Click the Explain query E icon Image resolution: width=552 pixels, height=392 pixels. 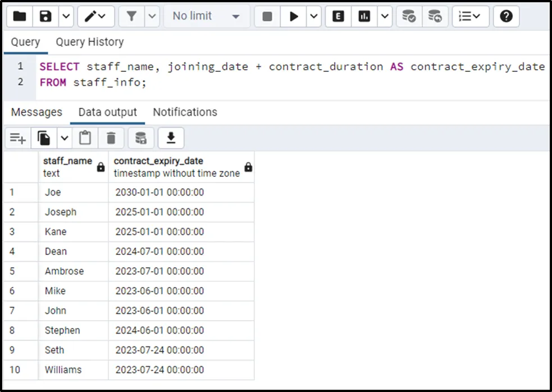(338, 16)
